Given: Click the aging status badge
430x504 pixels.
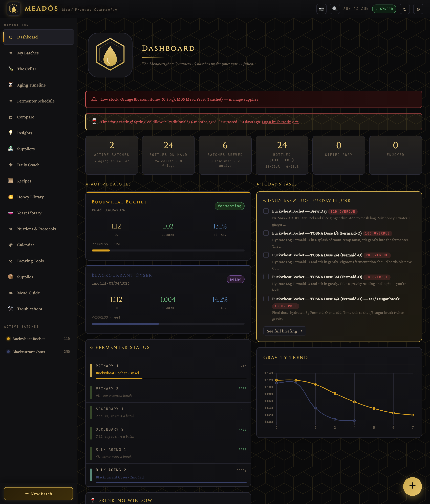Looking at the screenshot, I should tap(235, 279).
